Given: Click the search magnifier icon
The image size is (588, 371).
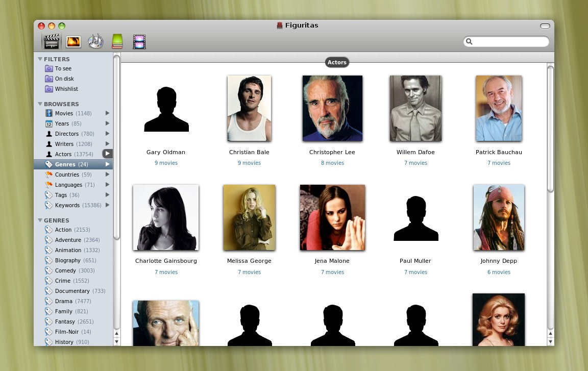Looking at the screenshot, I should (x=469, y=42).
